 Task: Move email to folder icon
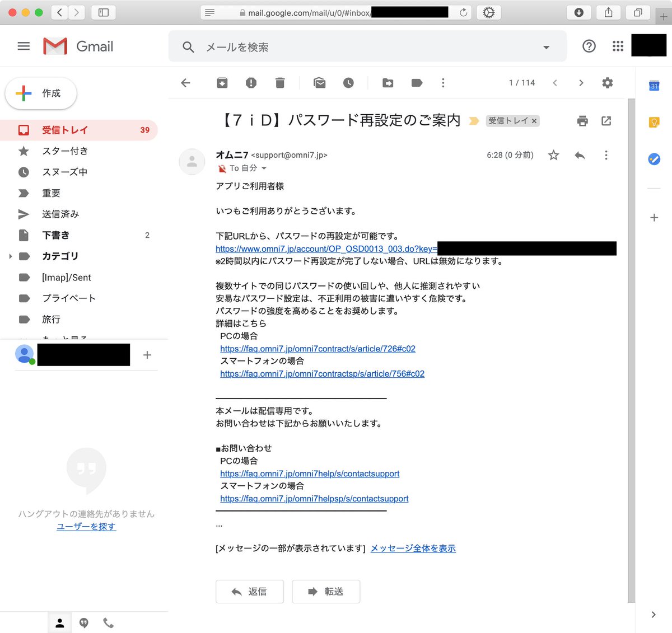point(388,83)
